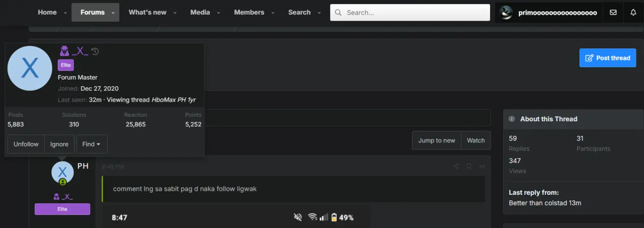Open the Members nav link
Viewport: 644px width, 228px height.
pos(249,12)
